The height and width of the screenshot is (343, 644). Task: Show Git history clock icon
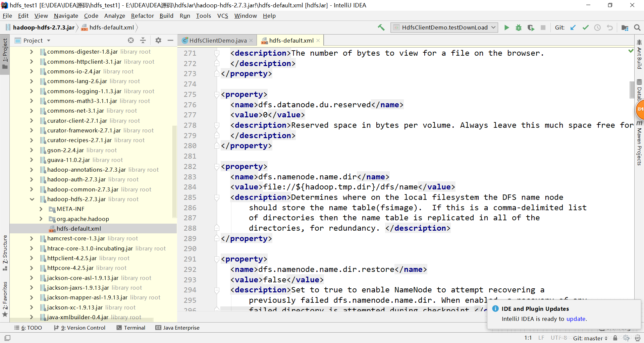click(x=597, y=27)
